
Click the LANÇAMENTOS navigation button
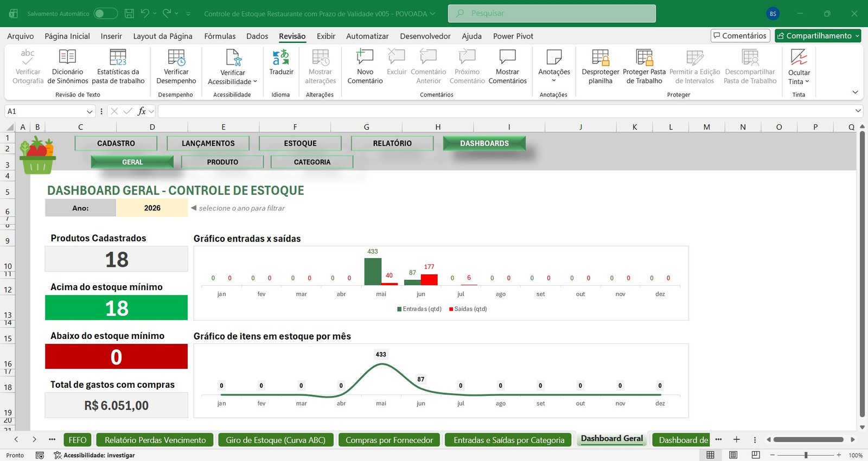click(x=208, y=143)
